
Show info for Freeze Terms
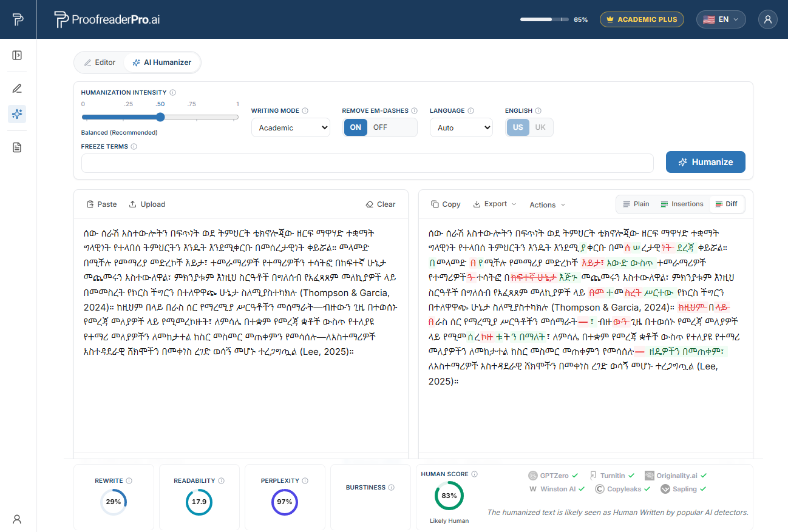(x=134, y=147)
